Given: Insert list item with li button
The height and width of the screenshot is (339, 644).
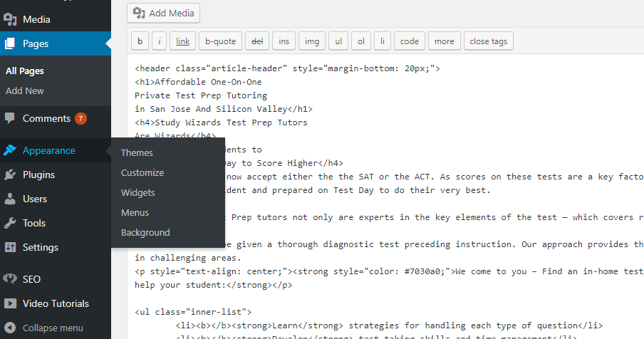Looking at the screenshot, I should (383, 41).
